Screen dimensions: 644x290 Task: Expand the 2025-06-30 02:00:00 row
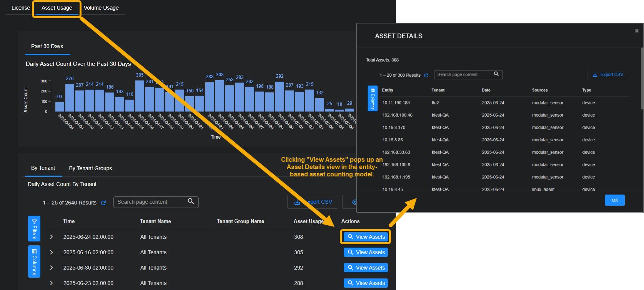pos(52,268)
